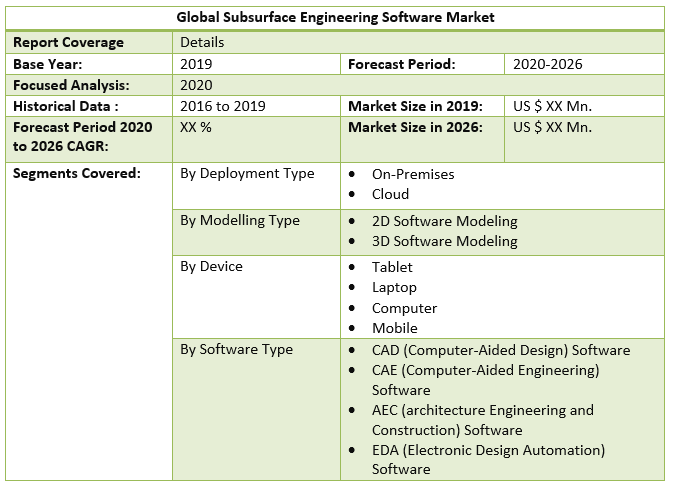The height and width of the screenshot is (492, 673).
Task: Click the Market Size in 2026 label
Action: click(415, 127)
